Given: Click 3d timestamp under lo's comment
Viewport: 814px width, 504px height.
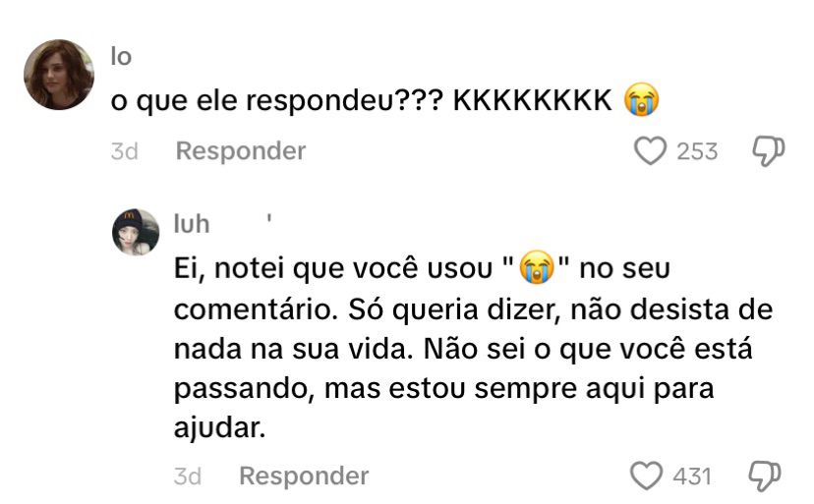Looking at the screenshot, I should (x=125, y=151).
